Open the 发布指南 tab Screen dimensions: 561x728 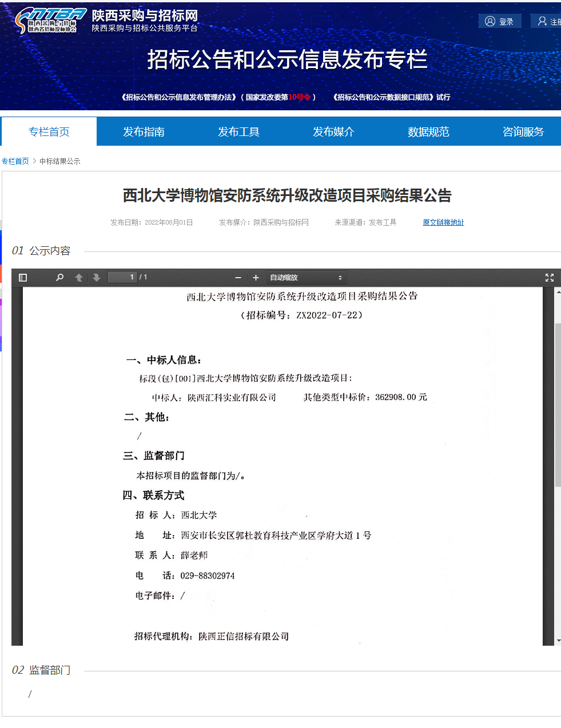coord(144,132)
